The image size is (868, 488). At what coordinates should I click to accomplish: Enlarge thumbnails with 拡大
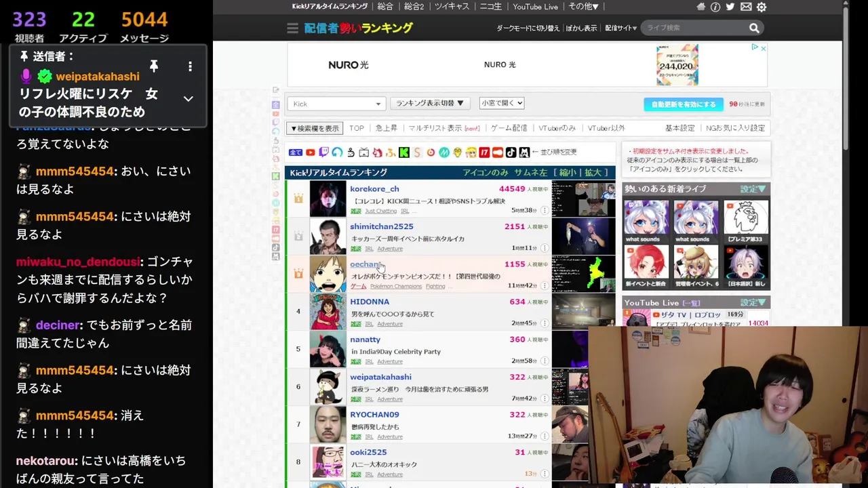[x=593, y=173]
